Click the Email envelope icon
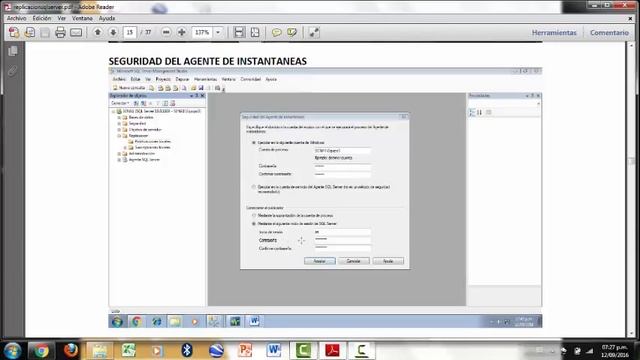 click(76, 32)
